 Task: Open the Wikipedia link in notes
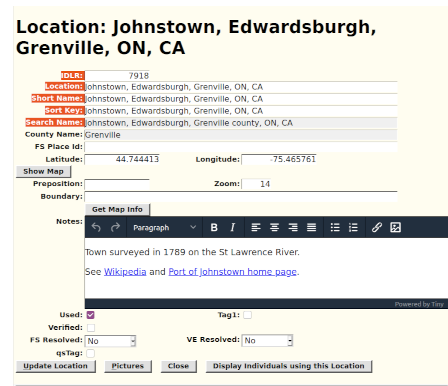(125, 272)
